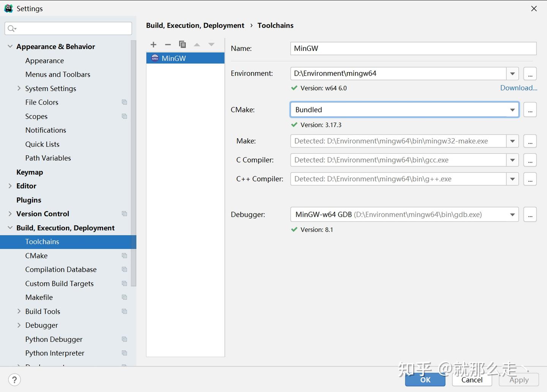Expand the Build Tools section
This screenshot has height=392, width=547.
pos(19,311)
